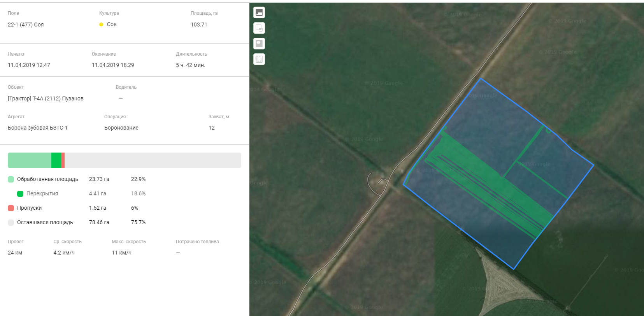The height and width of the screenshot is (316, 644).
Task: Toggle the zigzag track lines map button
Action: (x=259, y=59)
